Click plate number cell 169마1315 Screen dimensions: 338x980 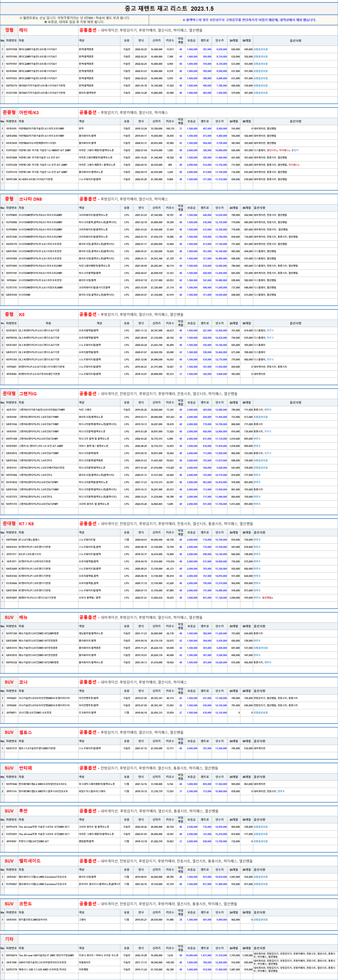[11, 504]
